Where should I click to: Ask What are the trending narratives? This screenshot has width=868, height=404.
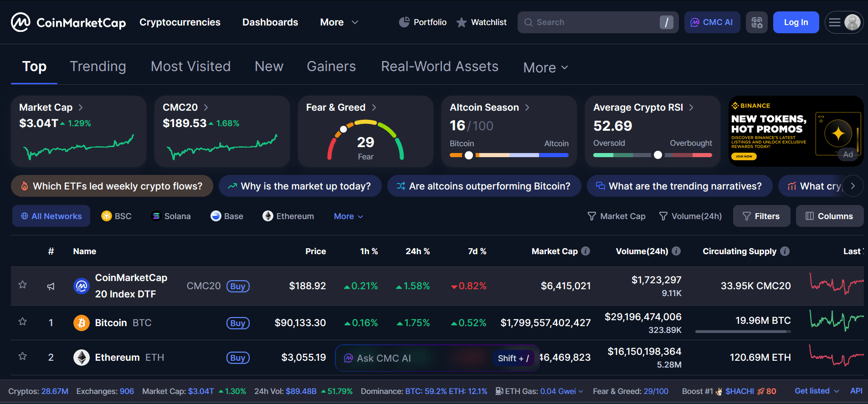pyautogui.click(x=679, y=186)
